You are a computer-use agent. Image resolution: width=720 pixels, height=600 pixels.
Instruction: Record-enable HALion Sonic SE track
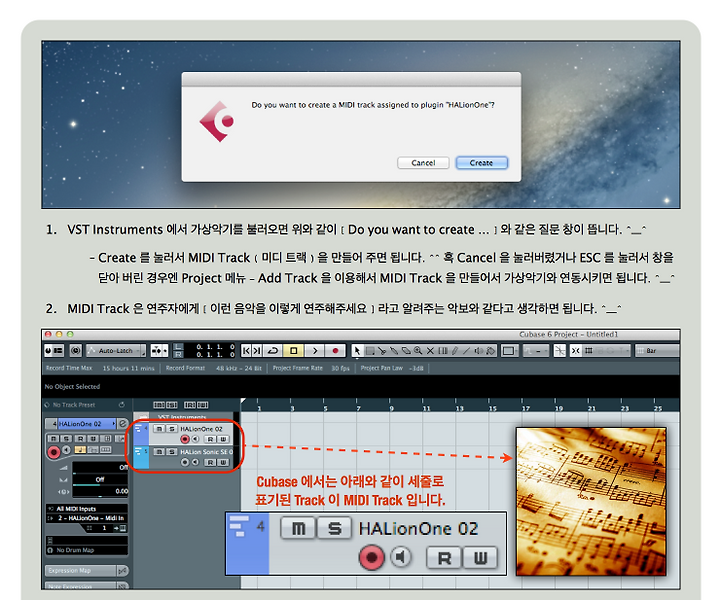click(185, 462)
